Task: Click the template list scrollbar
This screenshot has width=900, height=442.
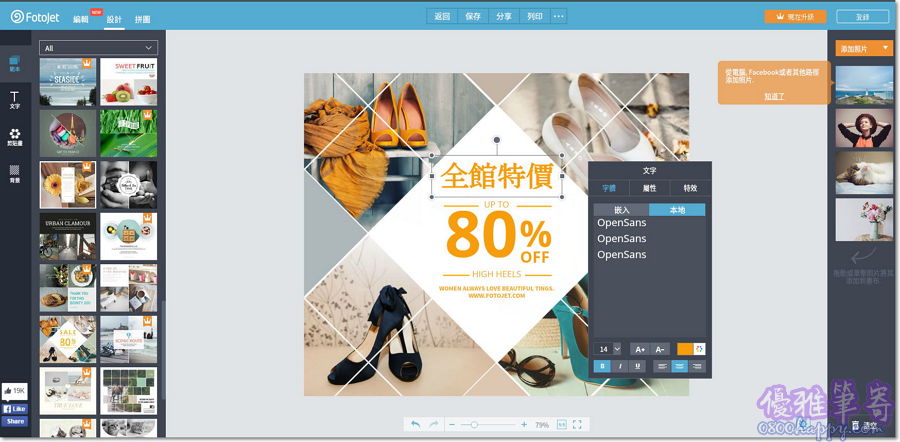Action: 163,350
